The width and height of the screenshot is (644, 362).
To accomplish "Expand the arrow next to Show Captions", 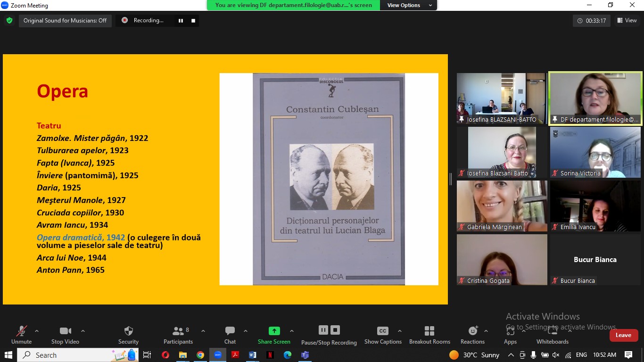I will (x=400, y=331).
